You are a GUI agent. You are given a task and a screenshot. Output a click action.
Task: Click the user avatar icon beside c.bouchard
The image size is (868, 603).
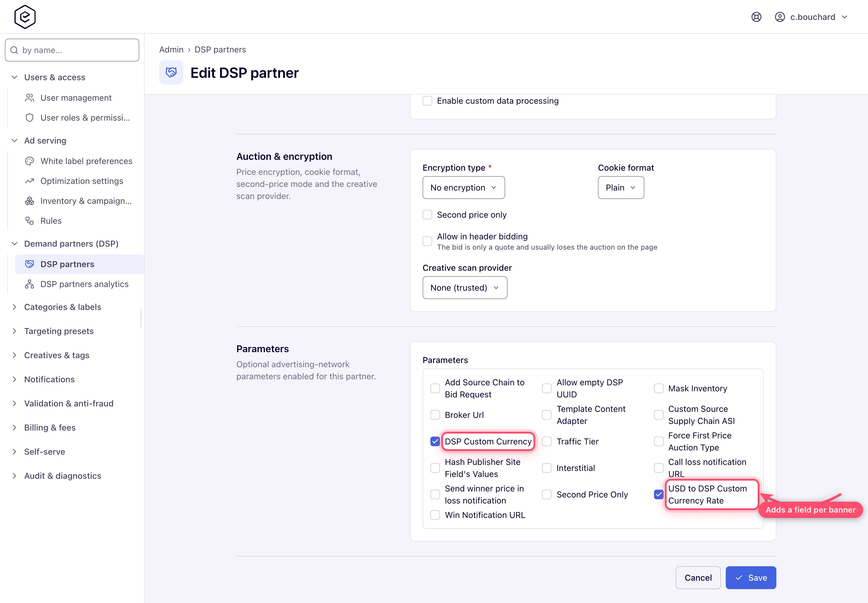[x=780, y=17]
